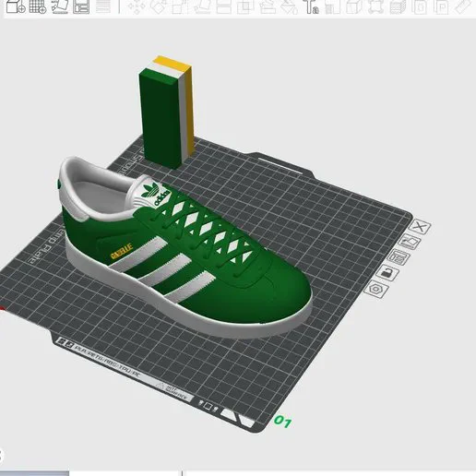
Task: Click the Arrange all objects icon
Action: tap(81, 6)
